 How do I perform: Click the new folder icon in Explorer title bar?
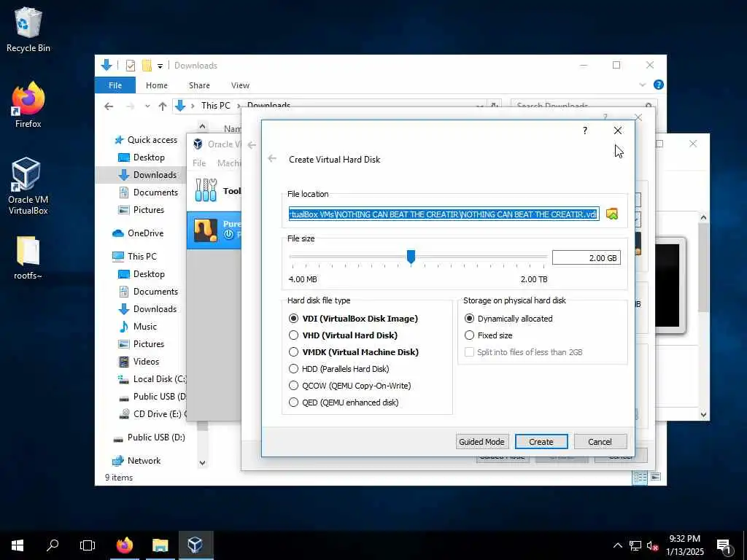(147, 66)
